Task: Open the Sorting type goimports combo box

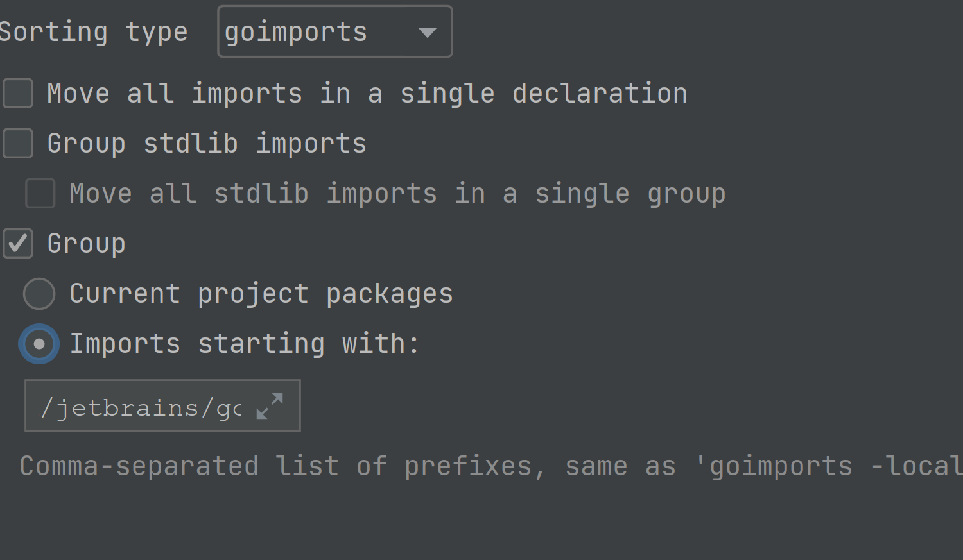Action: coord(335,31)
